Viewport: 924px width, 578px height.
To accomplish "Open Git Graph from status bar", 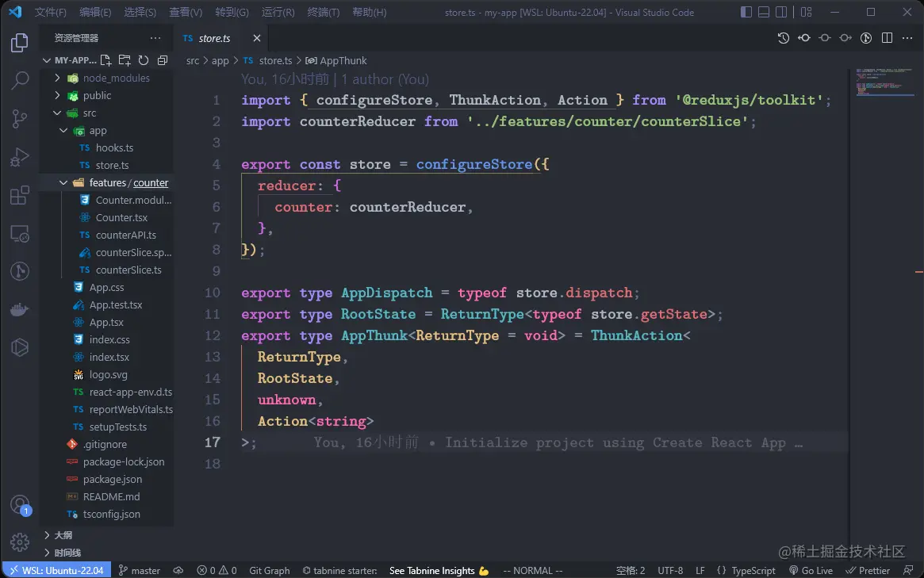I will tap(270, 570).
